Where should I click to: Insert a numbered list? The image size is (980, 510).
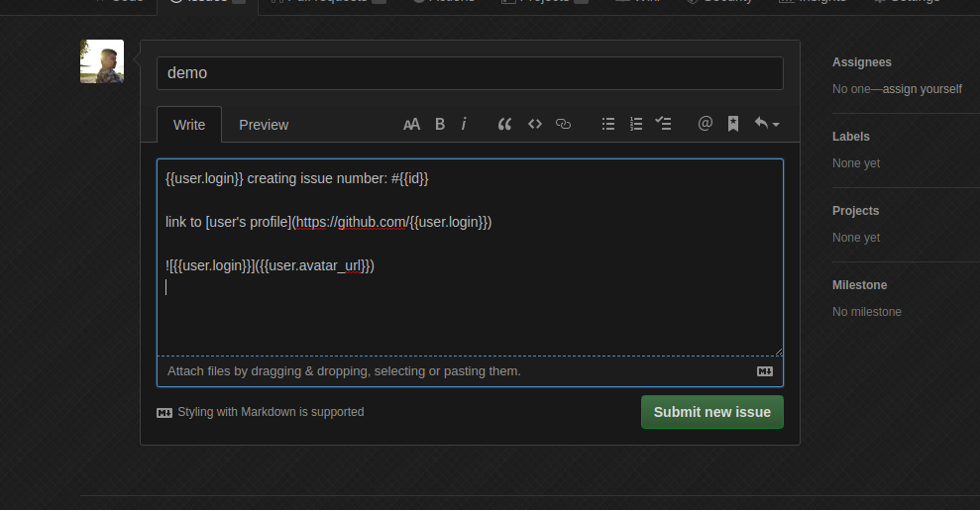point(636,124)
